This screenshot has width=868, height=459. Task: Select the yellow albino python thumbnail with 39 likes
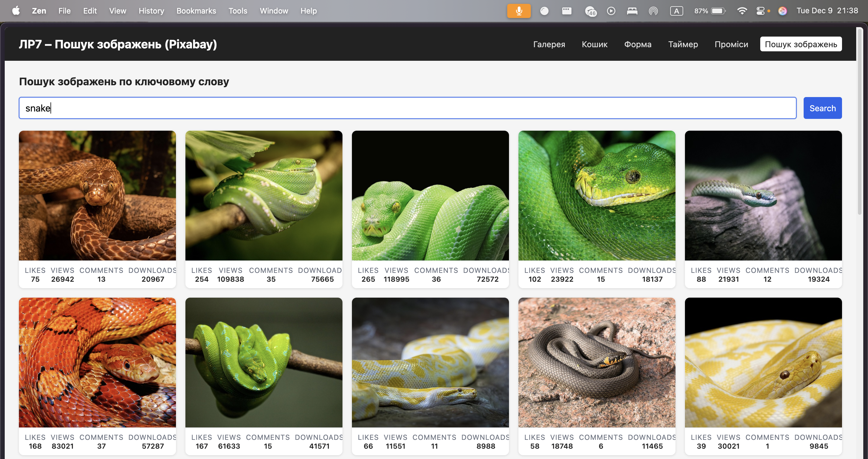click(763, 362)
